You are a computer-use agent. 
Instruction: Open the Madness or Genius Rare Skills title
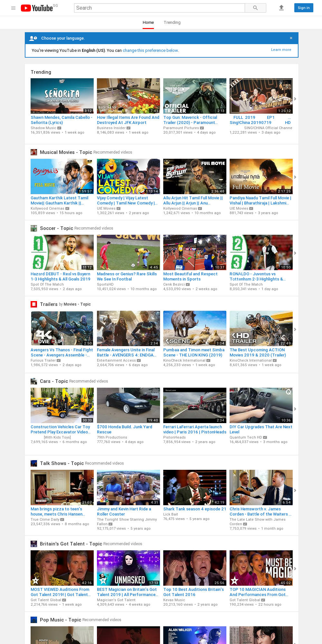click(x=127, y=277)
